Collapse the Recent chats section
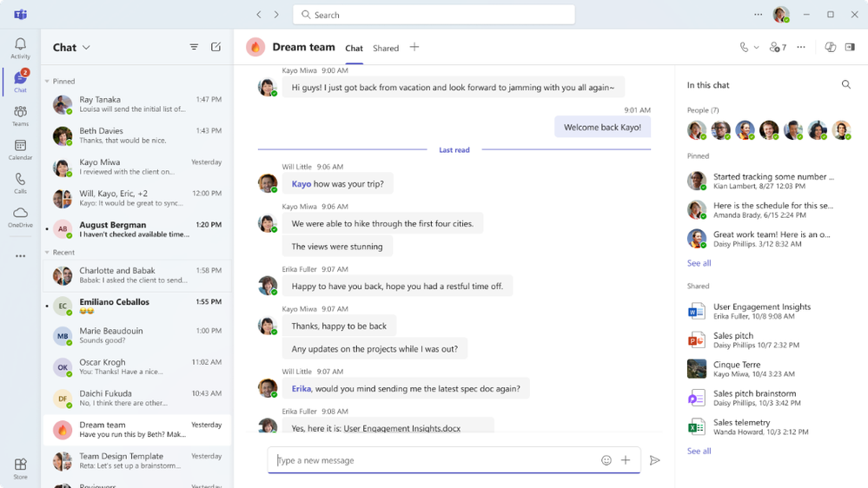 47,253
